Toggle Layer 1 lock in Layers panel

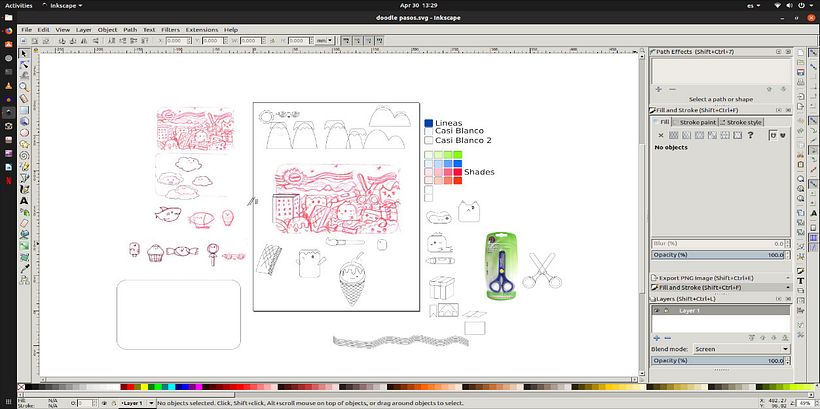[x=666, y=311]
